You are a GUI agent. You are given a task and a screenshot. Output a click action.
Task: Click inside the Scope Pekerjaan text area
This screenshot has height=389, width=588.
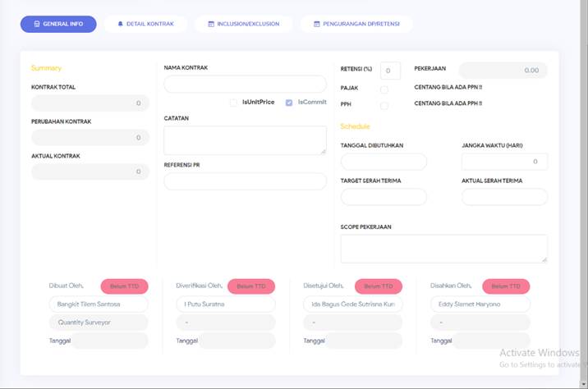pyautogui.click(x=443, y=249)
